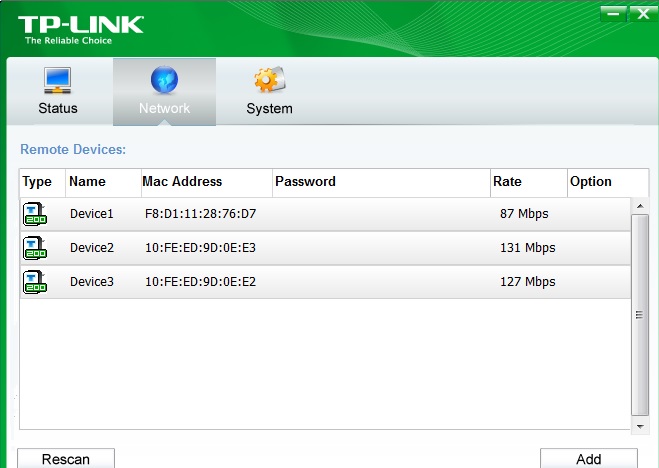The image size is (659, 468).
Task: Click the Network globe icon
Action: 164,79
